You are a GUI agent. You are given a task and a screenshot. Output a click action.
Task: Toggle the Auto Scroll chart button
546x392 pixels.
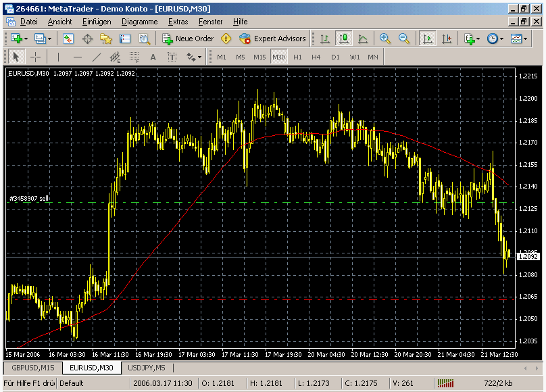[427, 39]
